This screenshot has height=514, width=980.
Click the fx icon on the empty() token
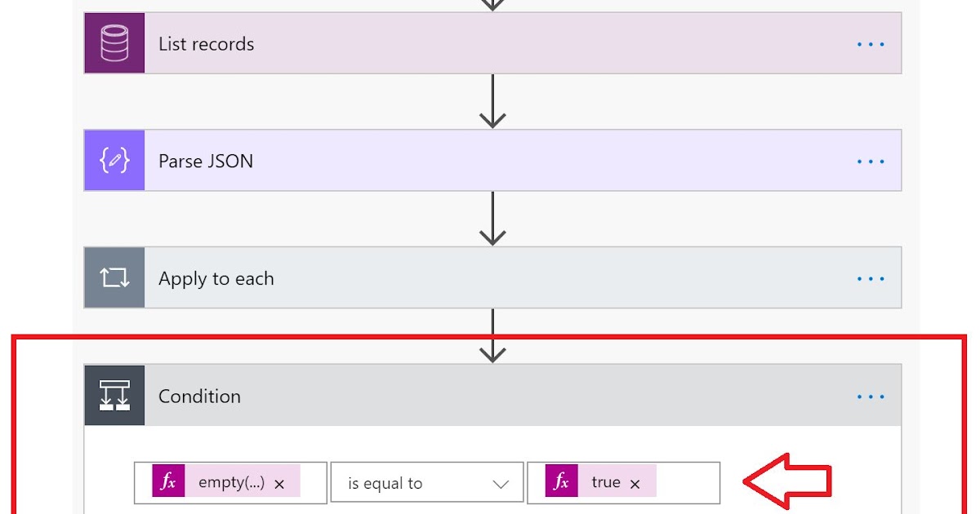click(167, 482)
